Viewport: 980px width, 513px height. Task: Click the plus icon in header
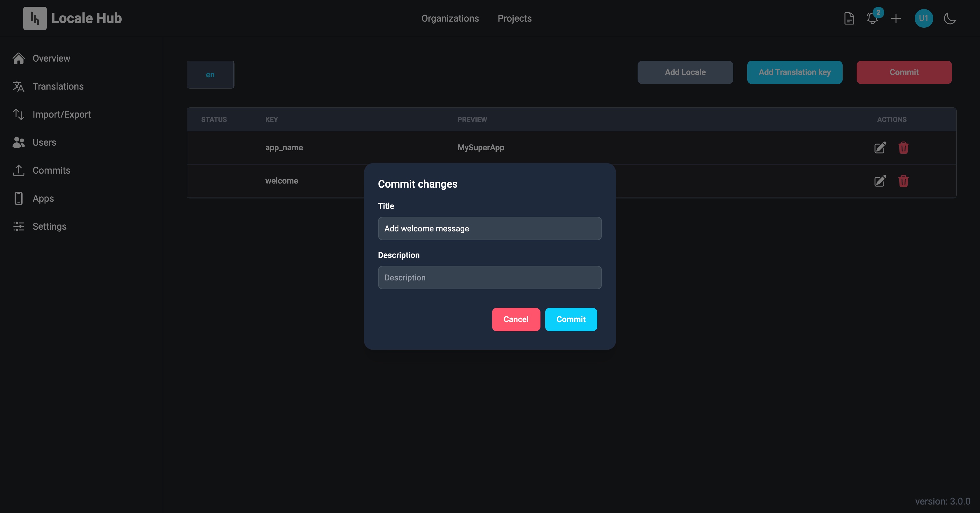click(896, 18)
